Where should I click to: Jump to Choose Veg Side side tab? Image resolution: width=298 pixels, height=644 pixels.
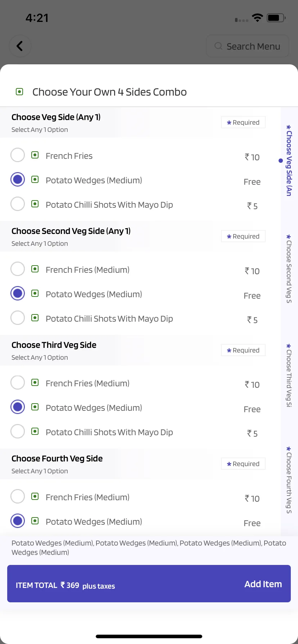[x=289, y=160]
